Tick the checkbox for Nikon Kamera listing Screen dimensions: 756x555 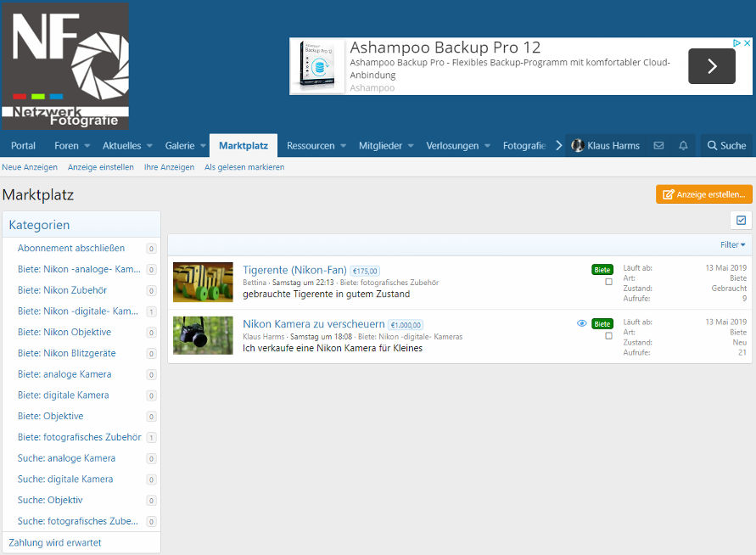tap(609, 335)
